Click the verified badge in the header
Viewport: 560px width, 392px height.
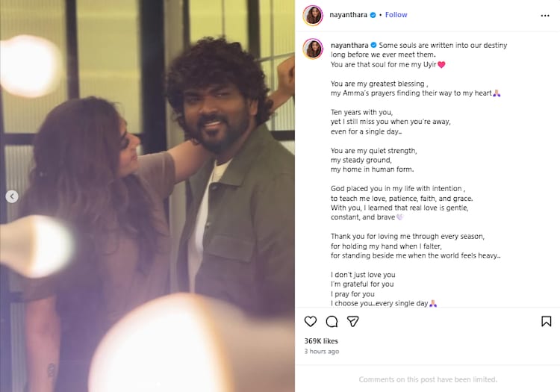pyautogui.click(x=373, y=15)
